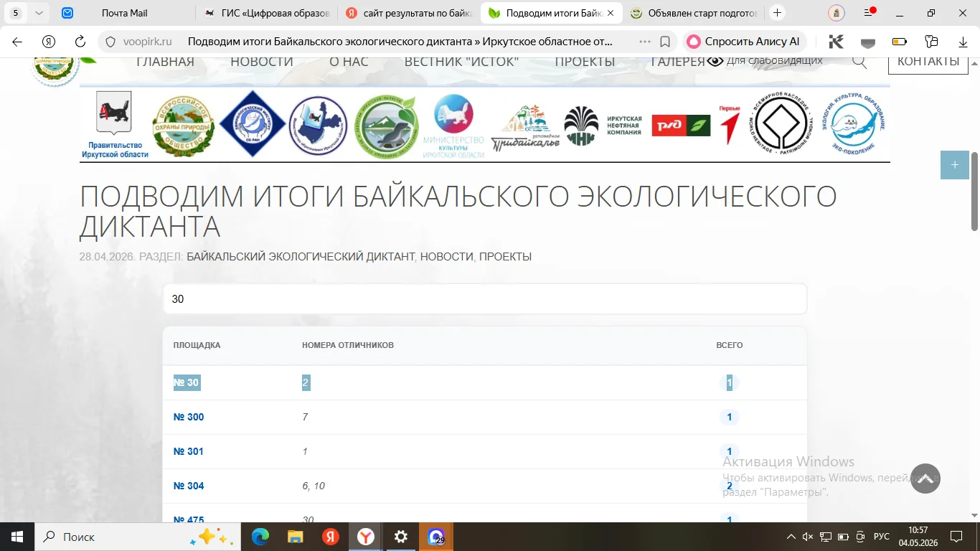Select row № 300
The height and width of the screenshot is (551, 980).
tap(485, 418)
